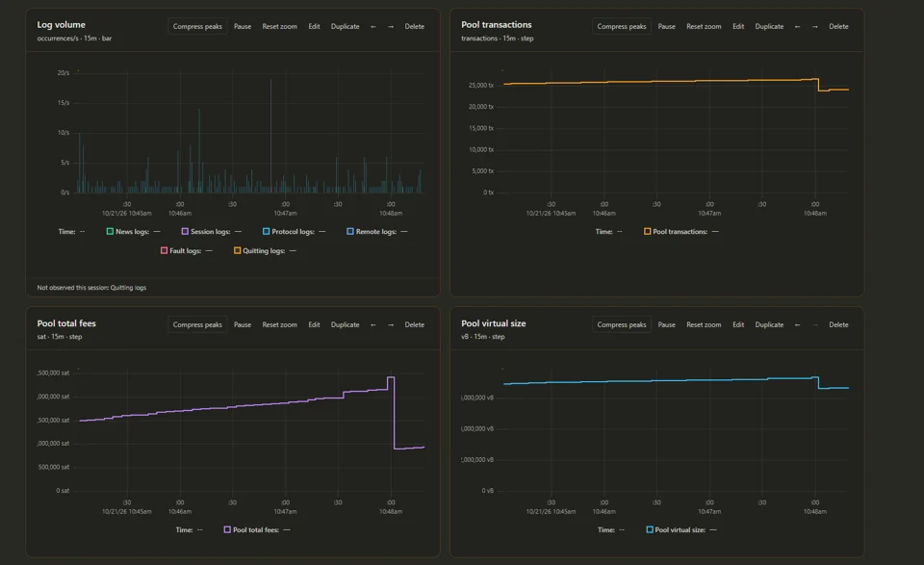Toggle Compress peaks on Log volume
Image resolution: width=924 pixels, height=565 pixels.
click(197, 27)
